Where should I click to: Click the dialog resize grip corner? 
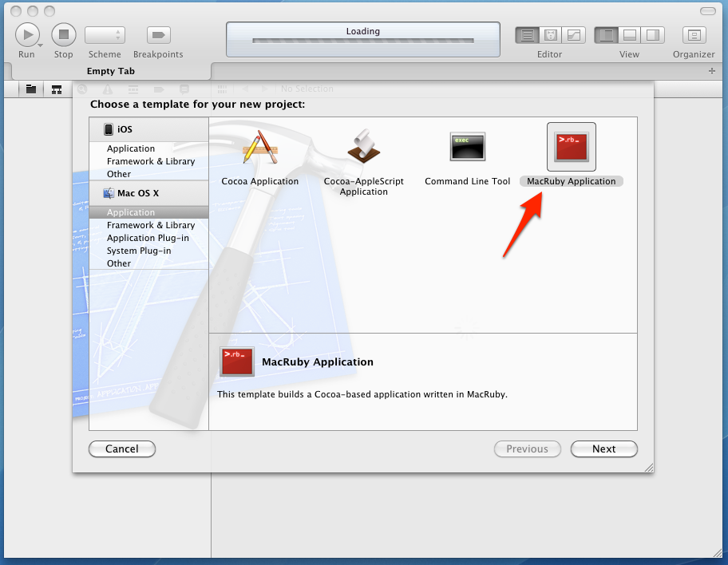649,468
